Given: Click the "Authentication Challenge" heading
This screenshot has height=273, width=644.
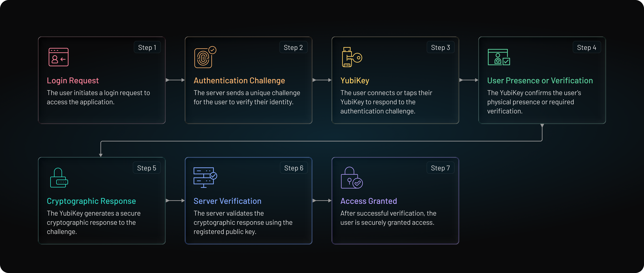Looking at the screenshot, I should pos(239,80).
